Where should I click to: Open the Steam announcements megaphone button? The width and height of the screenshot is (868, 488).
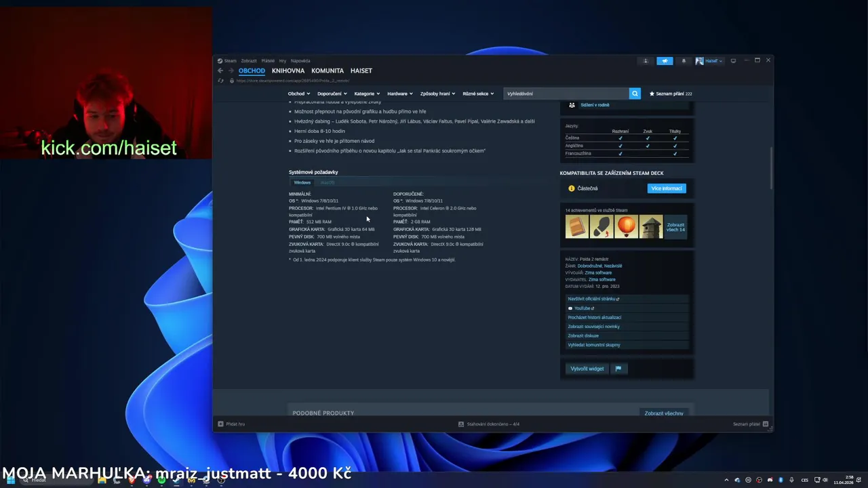coord(665,61)
